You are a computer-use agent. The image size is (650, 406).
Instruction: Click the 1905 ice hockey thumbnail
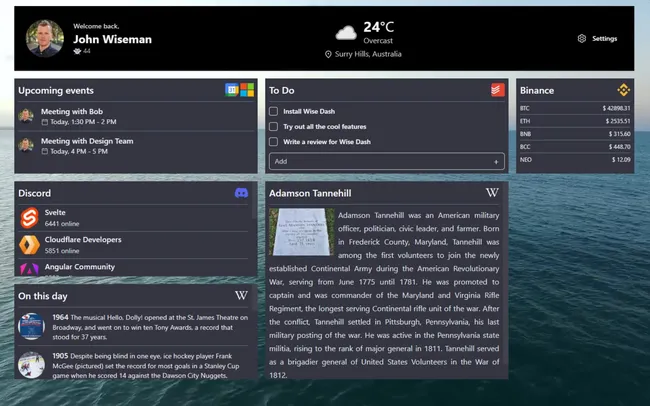point(32,365)
